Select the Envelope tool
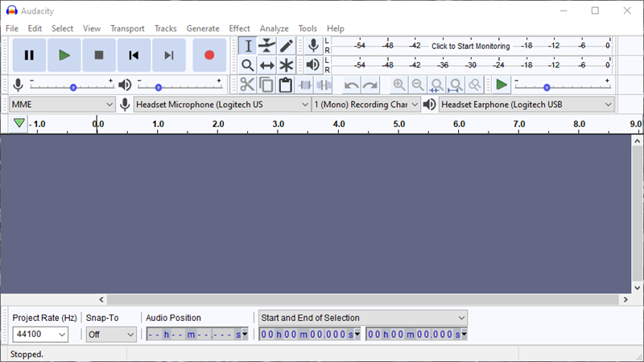The width and height of the screenshot is (644, 362). (x=267, y=46)
